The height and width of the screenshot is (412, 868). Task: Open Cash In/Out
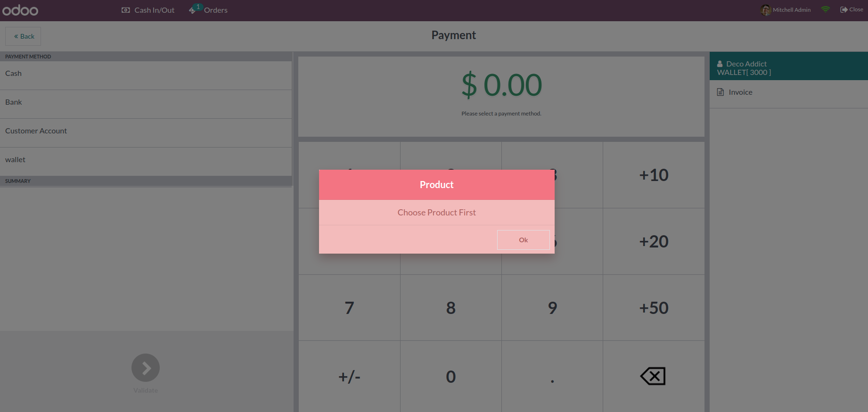[x=148, y=10]
